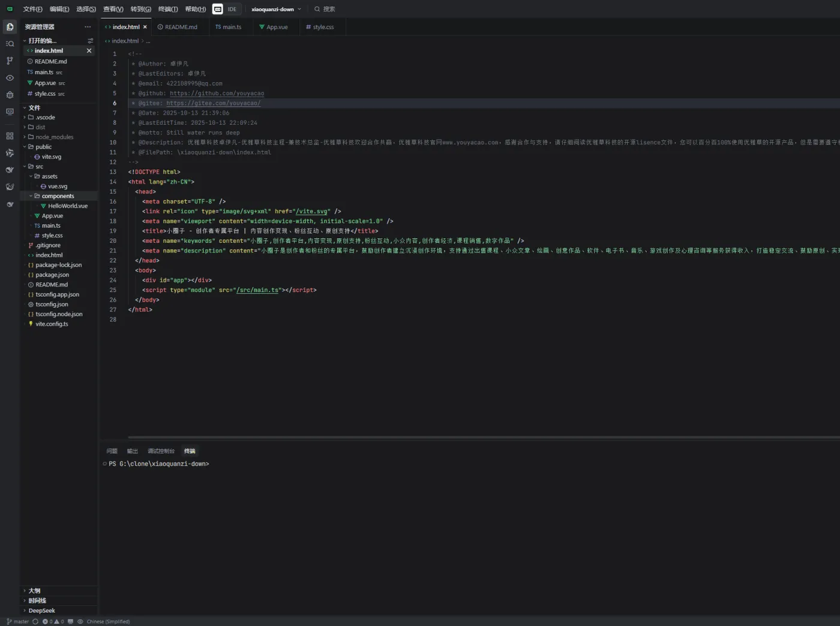The width and height of the screenshot is (840, 626).
Task: Open vite.config.ts in the file tree
Action: 52,324
